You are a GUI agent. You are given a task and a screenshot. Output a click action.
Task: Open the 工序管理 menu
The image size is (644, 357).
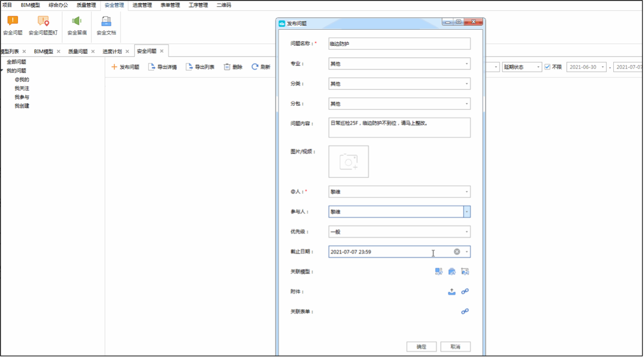click(x=198, y=5)
